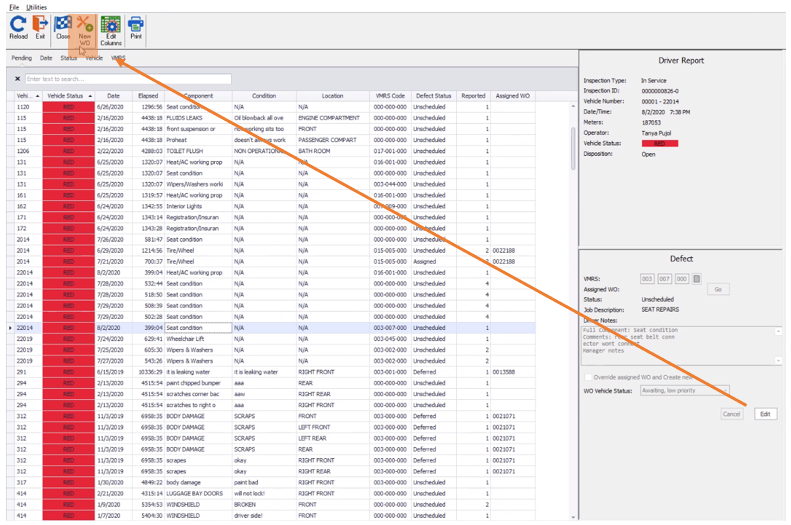
Task: Open the Utilities menu
Action: pos(36,7)
